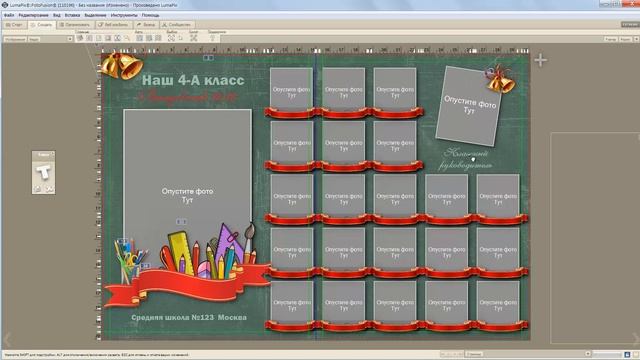Image resolution: width=640 pixels, height=360 pixels.
Task: Select the bells decoration at top-left corner
Action: point(122,65)
